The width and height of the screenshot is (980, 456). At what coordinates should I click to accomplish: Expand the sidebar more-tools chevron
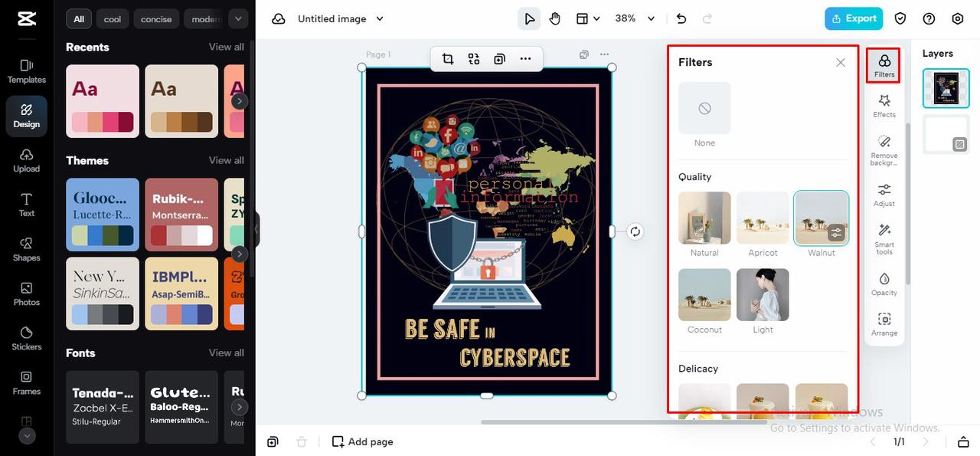coord(27,436)
